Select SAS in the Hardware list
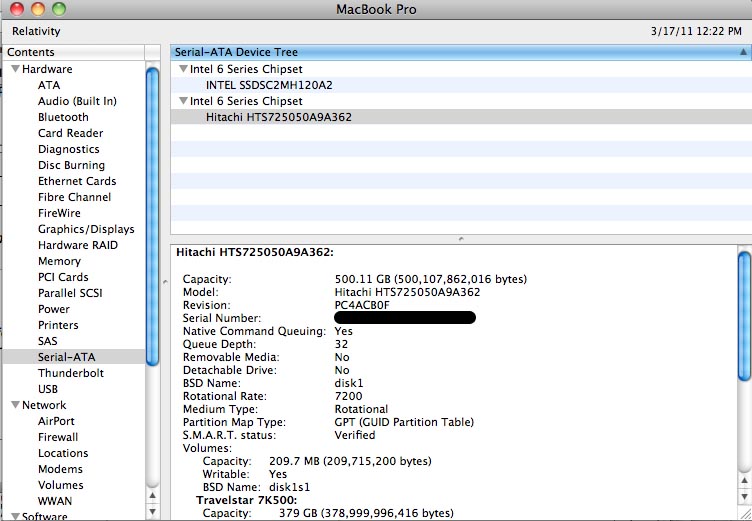752x521 pixels. [x=47, y=341]
